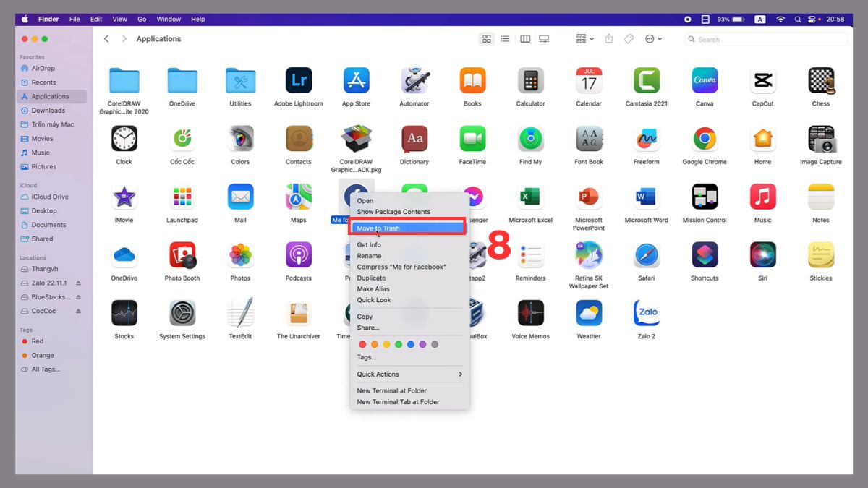Viewport: 868px width, 488px height.
Task: Switch to column view in toolbar
Action: (x=525, y=39)
